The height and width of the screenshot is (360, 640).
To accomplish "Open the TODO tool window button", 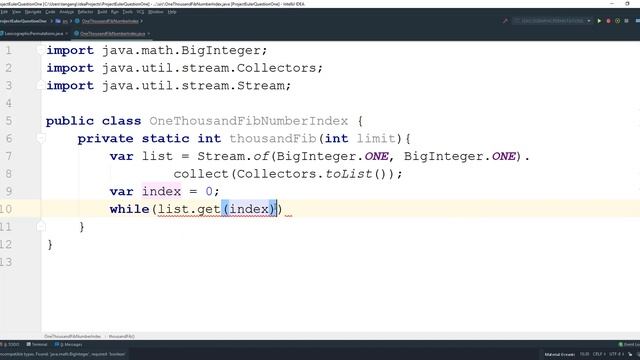I will tap(11, 345).
